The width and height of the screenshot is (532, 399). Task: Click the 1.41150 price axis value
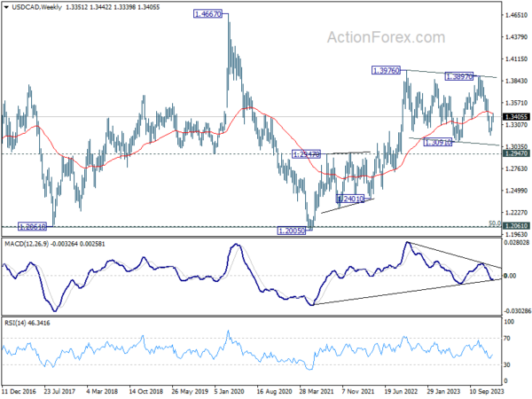point(516,59)
